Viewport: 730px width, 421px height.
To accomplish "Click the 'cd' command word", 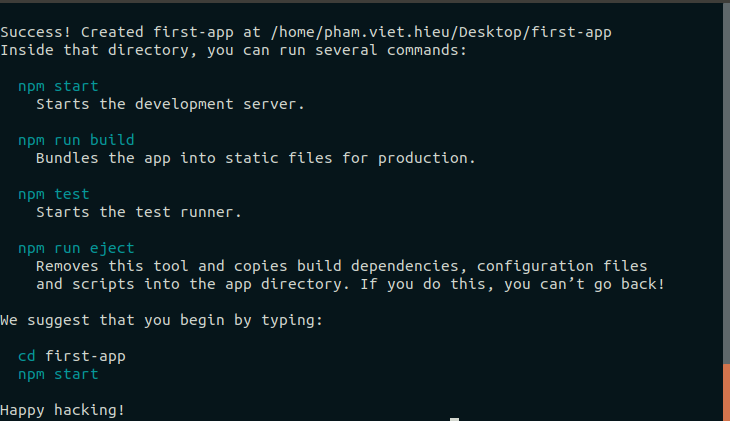I will [x=27, y=356].
